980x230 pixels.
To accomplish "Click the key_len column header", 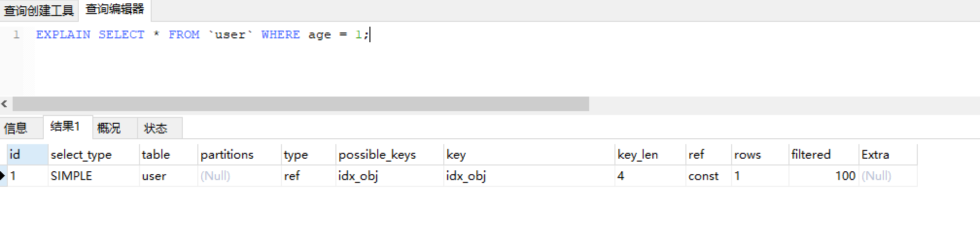I will pyautogui.click(x=638, y=155).
